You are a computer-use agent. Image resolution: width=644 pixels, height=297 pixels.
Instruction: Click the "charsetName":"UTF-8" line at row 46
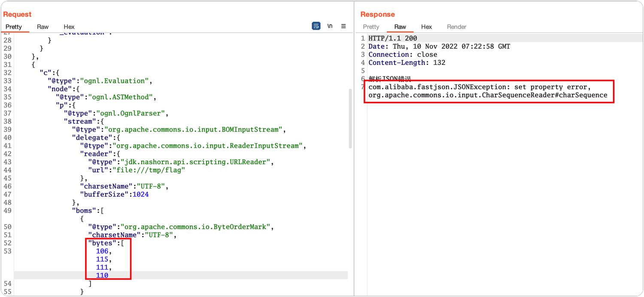pos(124,186)
